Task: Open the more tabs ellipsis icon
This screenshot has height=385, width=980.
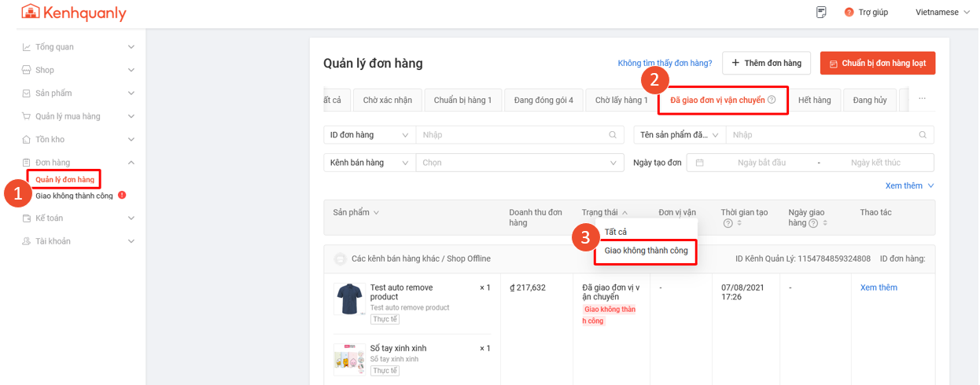Action: 922,100
